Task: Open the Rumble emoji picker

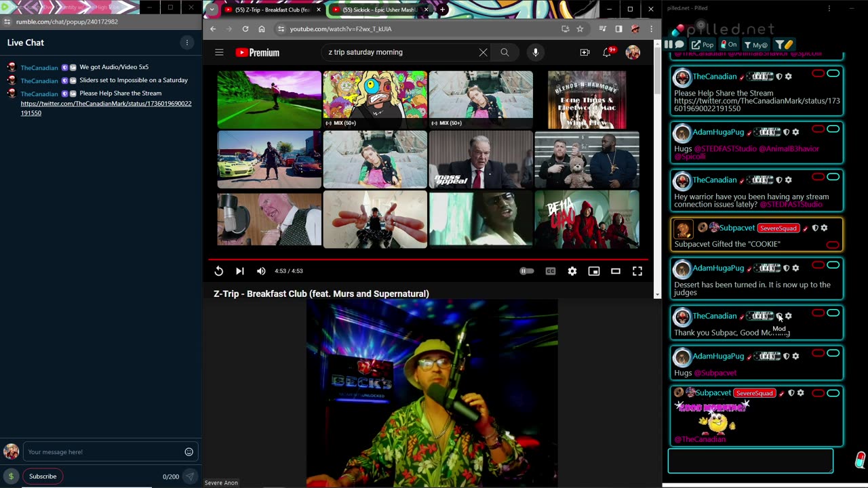Action: 189,452
